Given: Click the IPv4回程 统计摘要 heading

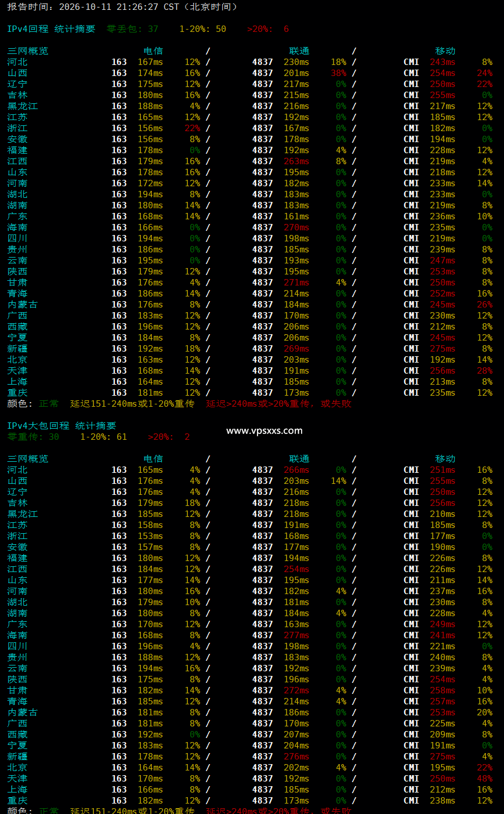Looking at the screenshot, I should [x=51, y=29].
